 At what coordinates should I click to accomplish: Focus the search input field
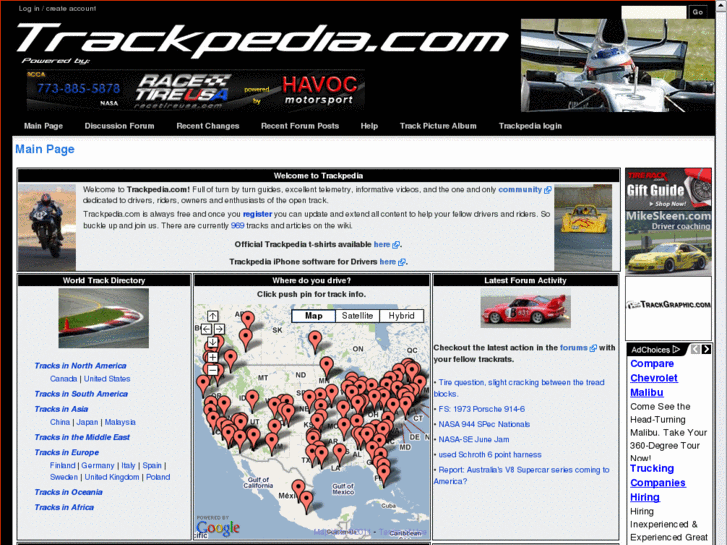pos(654,12)
